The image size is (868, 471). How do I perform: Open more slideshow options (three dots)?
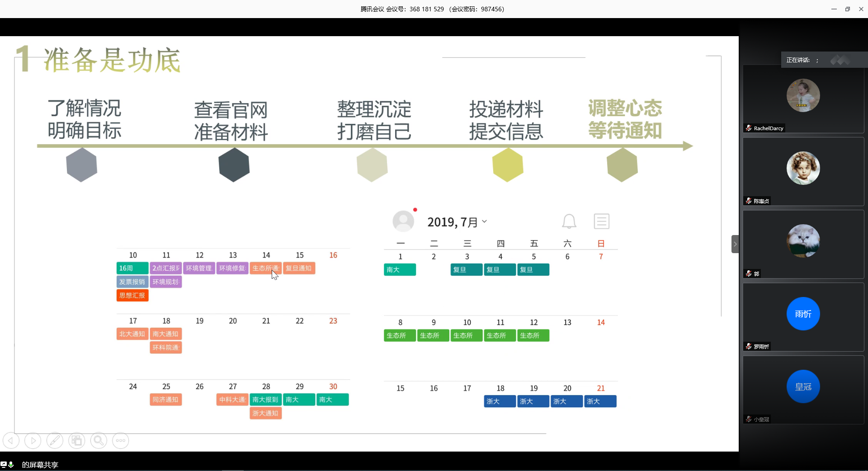(x=121, y=440)
